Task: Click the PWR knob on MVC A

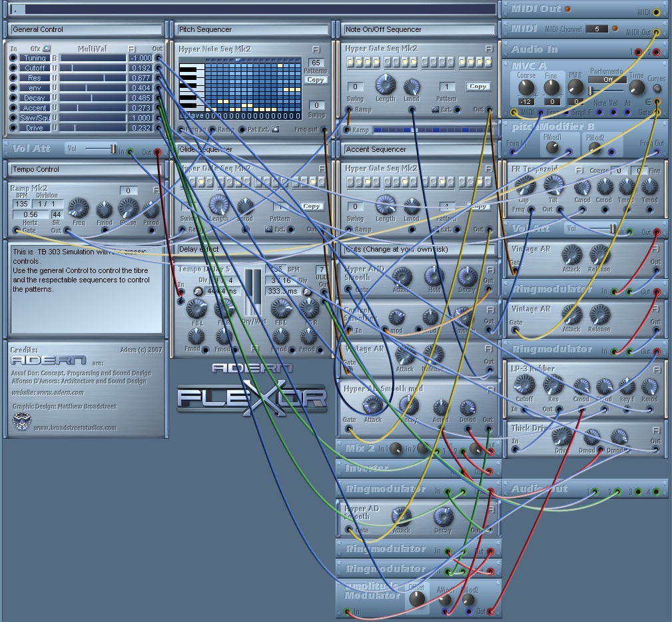Action: [575, 87]
